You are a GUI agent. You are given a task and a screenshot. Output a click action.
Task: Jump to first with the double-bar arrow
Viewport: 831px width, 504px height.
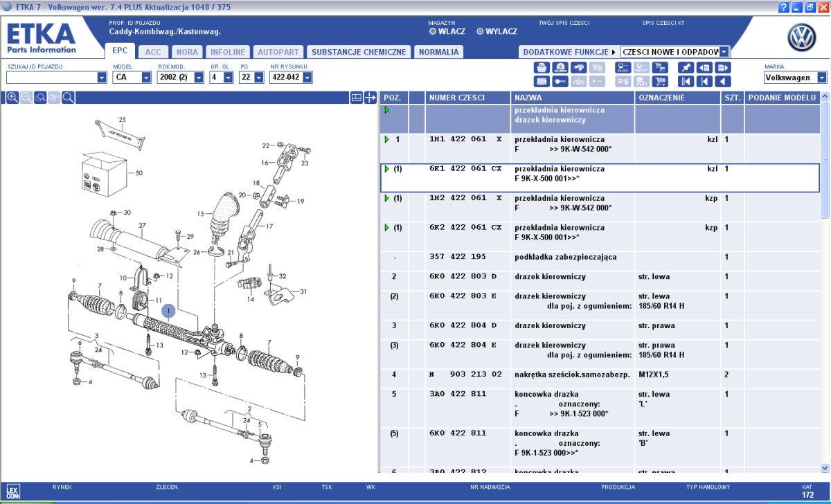(x=685, y=81)
